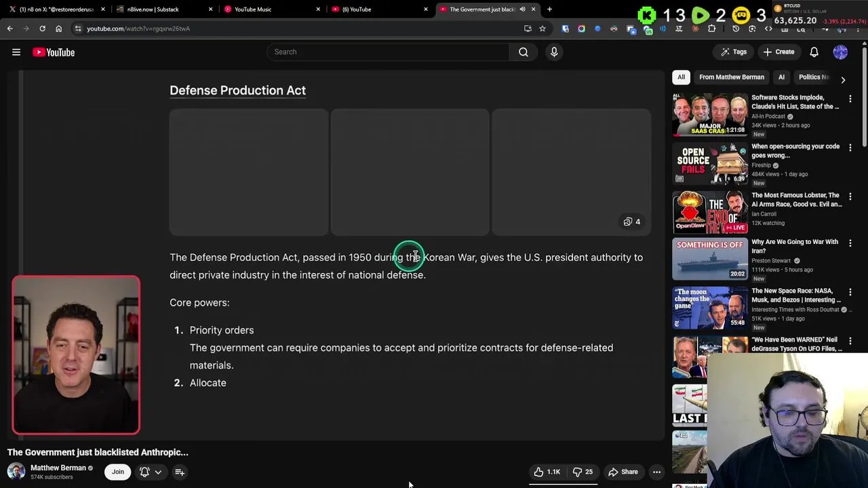Screen dimensions: 868x488
Task: Mute the tab with the speaker icon
Action: tap(522, 9)
